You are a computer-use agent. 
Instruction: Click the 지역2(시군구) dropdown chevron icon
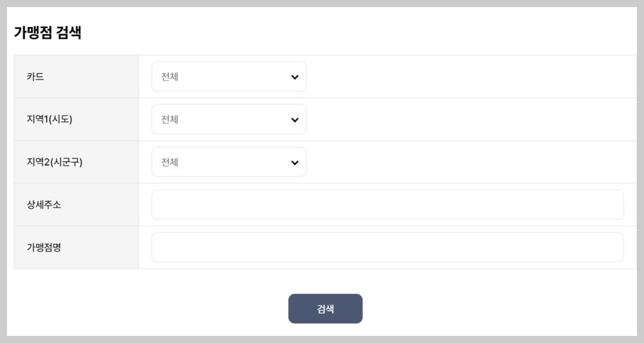[295, 162]
